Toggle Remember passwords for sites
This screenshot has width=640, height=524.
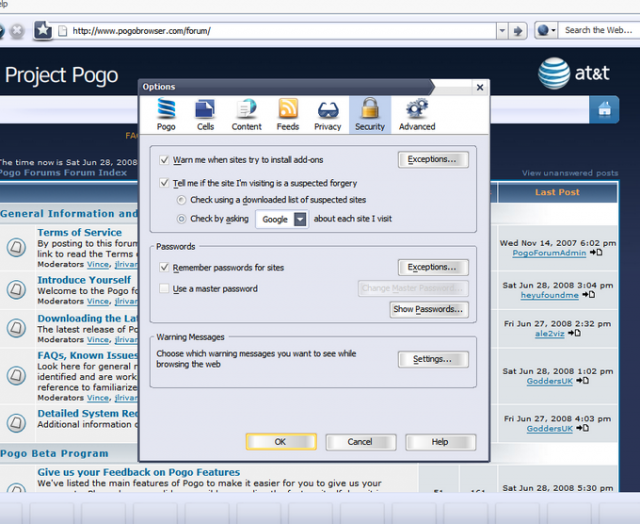[x=164, y=267]
